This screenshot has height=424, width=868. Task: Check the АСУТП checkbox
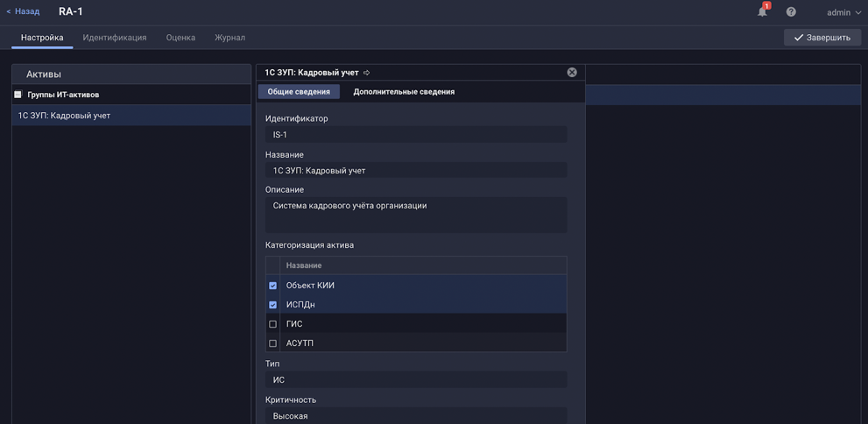click(272, 343)
